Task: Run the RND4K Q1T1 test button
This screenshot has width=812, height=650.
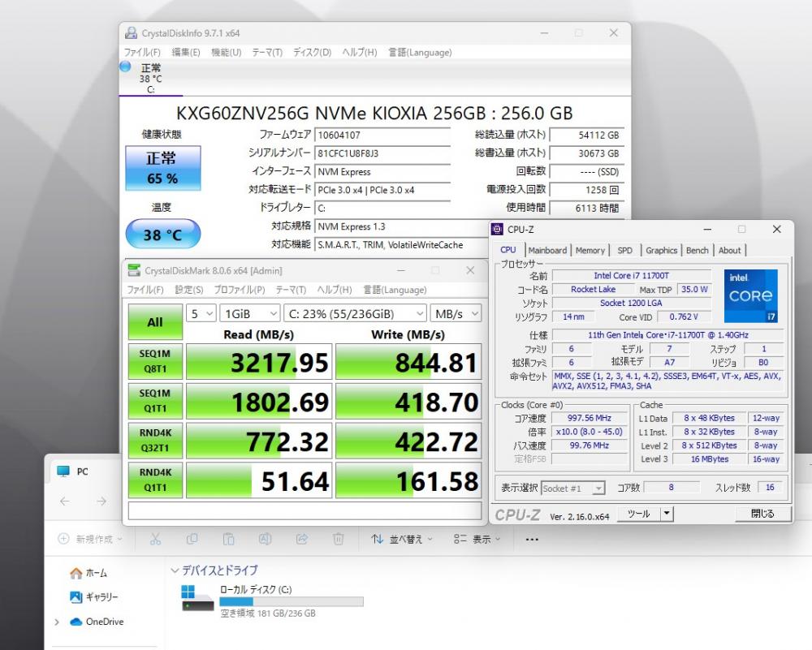Action: 155,480
